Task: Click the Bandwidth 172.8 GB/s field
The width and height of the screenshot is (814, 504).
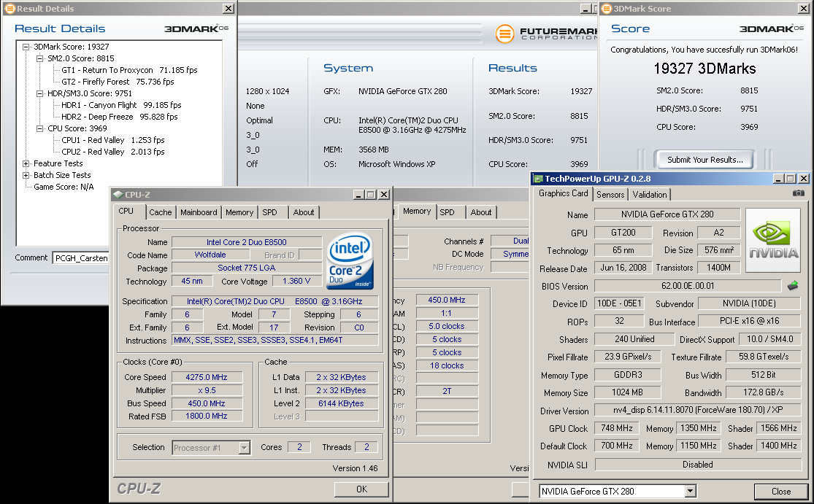Action: [763, 392]
